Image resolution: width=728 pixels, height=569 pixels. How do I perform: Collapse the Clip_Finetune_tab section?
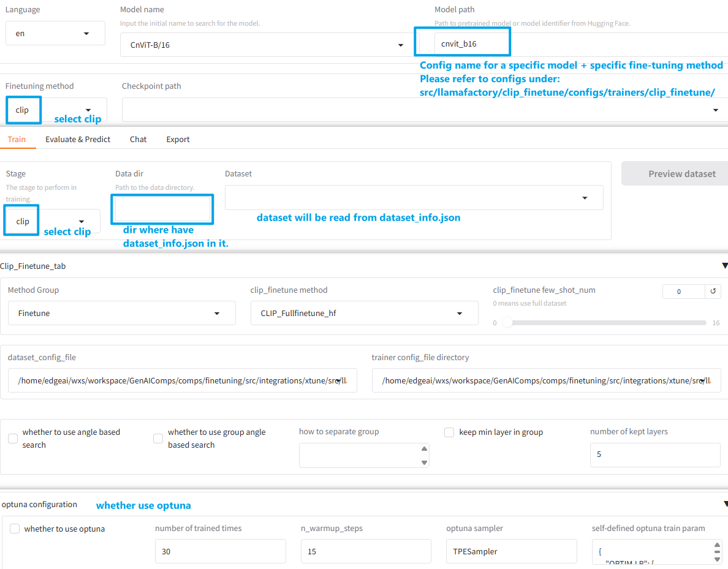(724, 266)
